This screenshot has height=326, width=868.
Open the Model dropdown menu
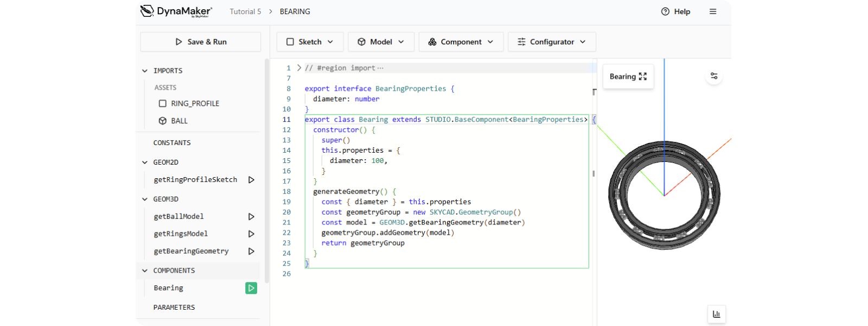(381, 42)
